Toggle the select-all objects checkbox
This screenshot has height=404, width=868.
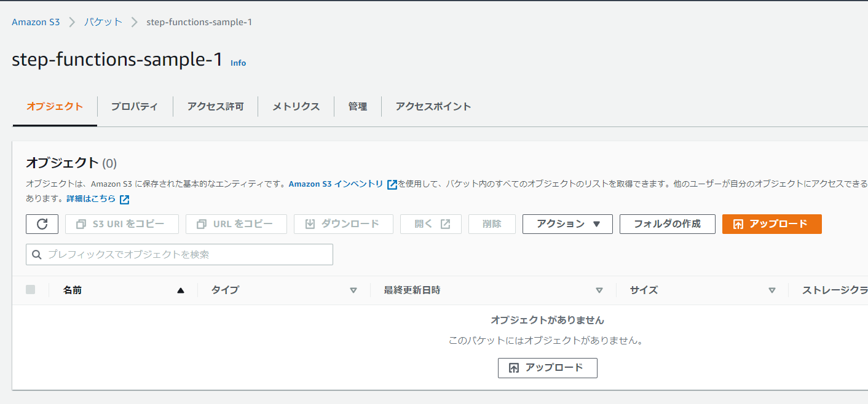pyautogui.click(x=30, y=289)
